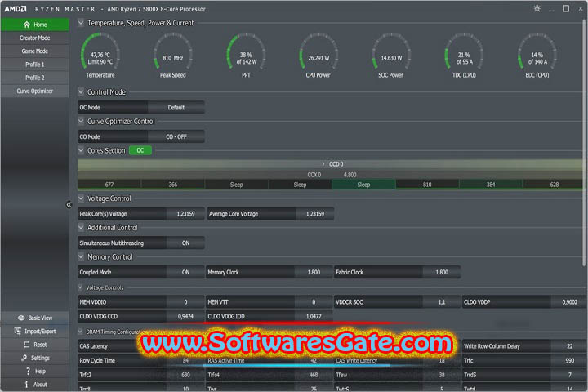Screen dimensions: 588x392
Task: Open Profile 1
Action: click(35, 65)
